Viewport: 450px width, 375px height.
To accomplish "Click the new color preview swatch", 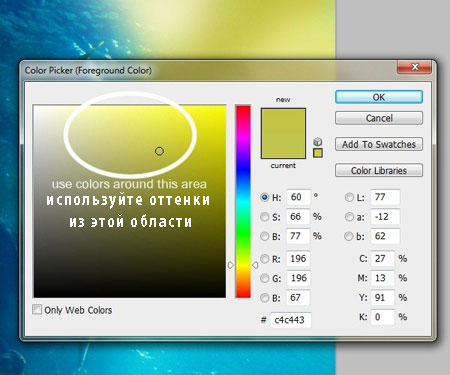I will point(283,121).
